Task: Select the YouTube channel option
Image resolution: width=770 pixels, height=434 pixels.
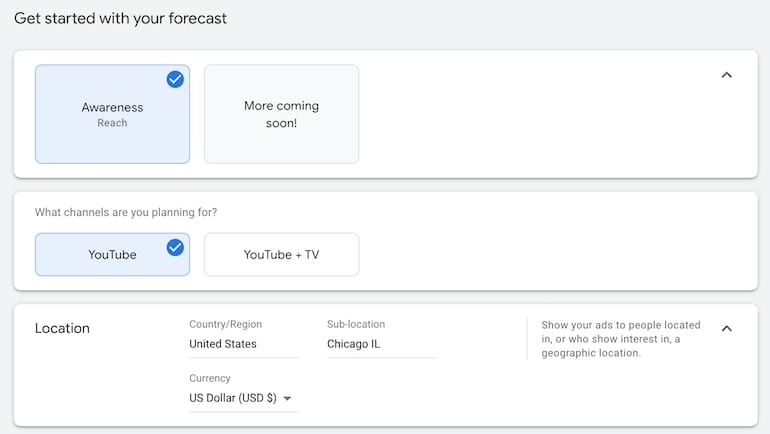Action: tap(112, 254)
